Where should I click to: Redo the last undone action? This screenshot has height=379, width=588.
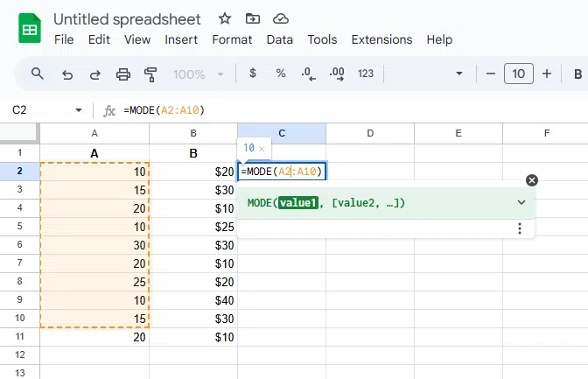pos(95,74)
